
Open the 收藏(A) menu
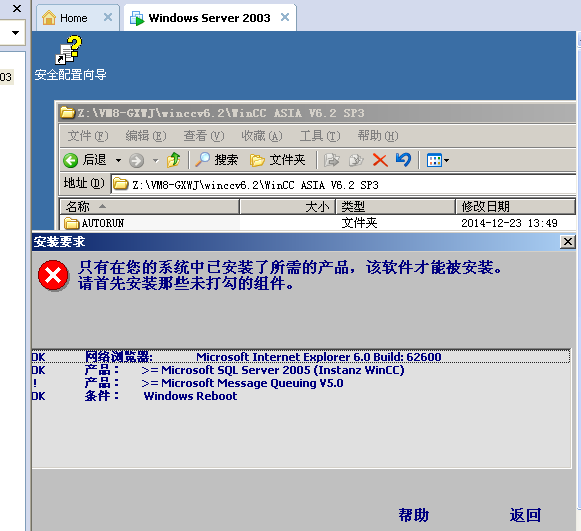click(x=262, y=136)
